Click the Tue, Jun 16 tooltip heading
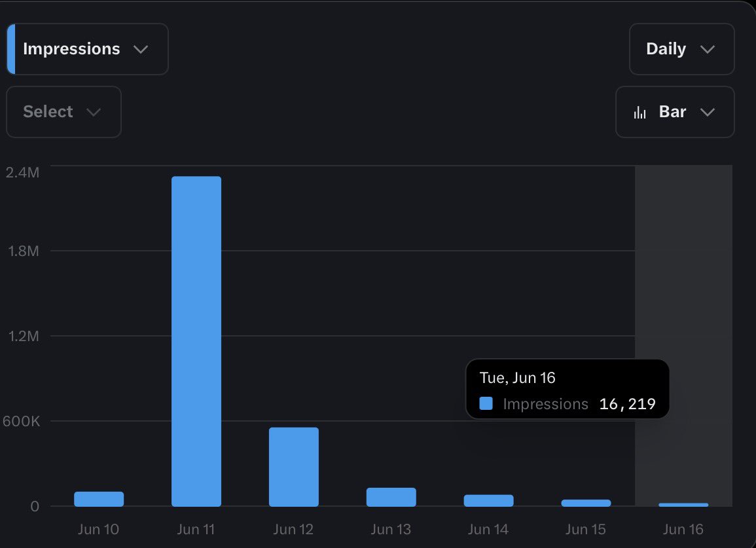Screen dimensions: 756x548 pos(517,378)
